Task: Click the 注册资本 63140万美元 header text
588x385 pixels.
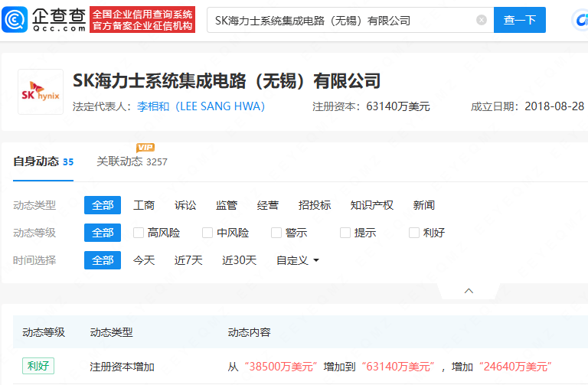Action: coord(371,106)
